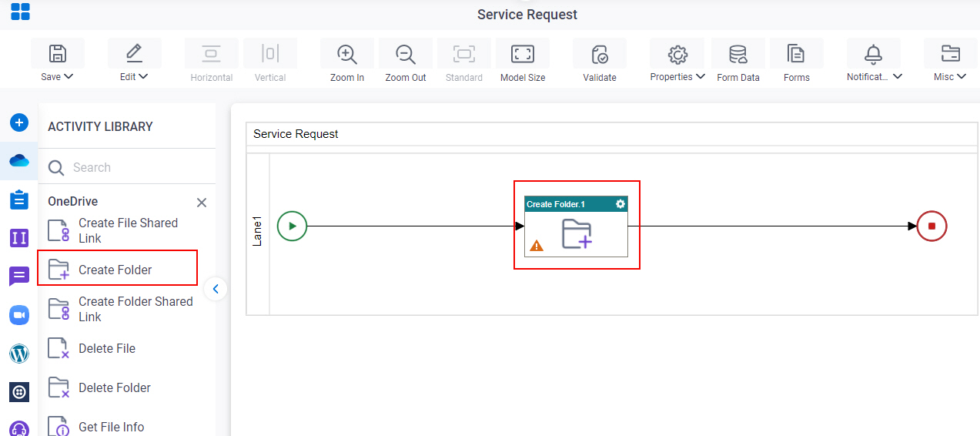980x436 pixels.
Task: Select Create File Shared Link activity
Action: [x=119, y=230]
